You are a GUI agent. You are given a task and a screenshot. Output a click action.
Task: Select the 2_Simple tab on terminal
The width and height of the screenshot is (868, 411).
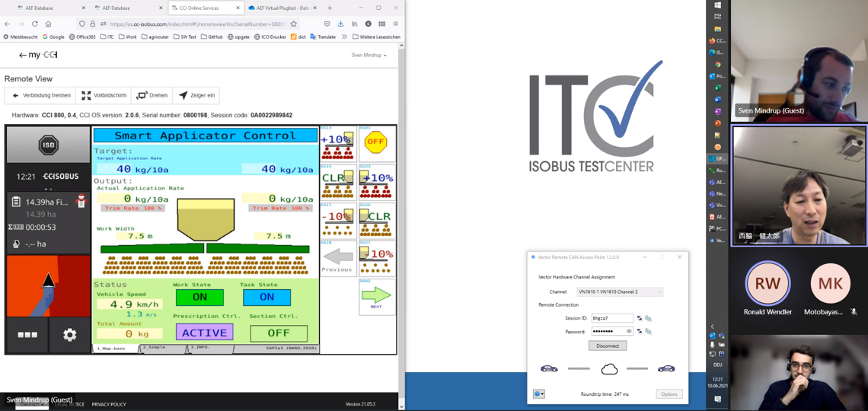pos(161,348)
